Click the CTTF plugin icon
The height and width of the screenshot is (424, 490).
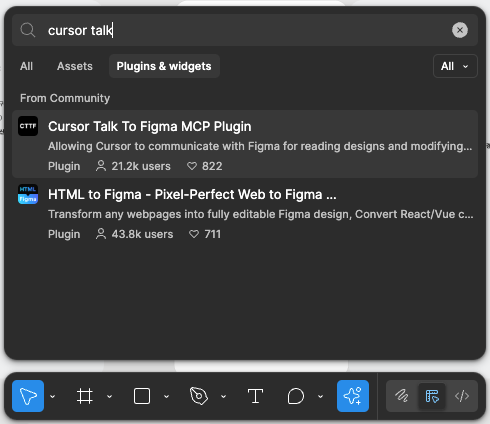click(28, 126)
